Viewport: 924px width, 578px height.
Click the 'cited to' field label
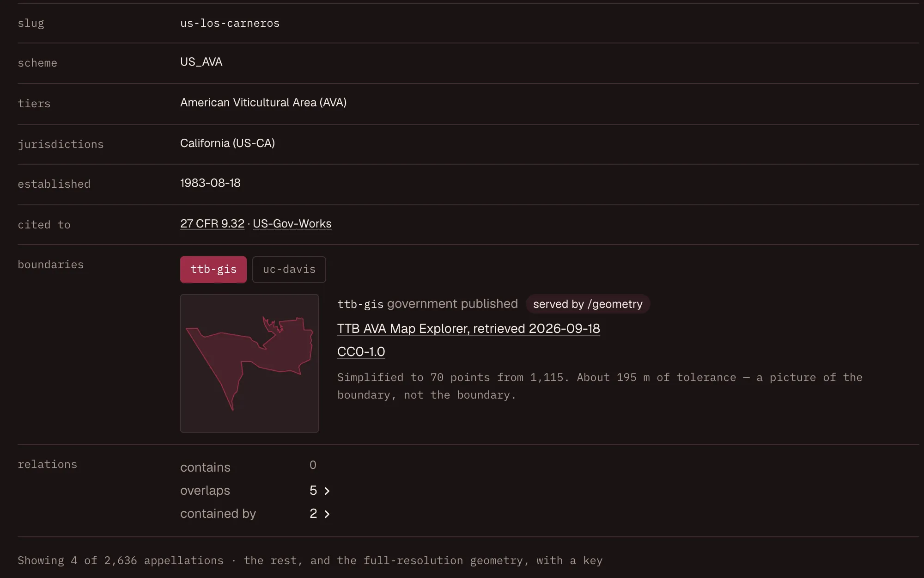(x=44, y=225)
